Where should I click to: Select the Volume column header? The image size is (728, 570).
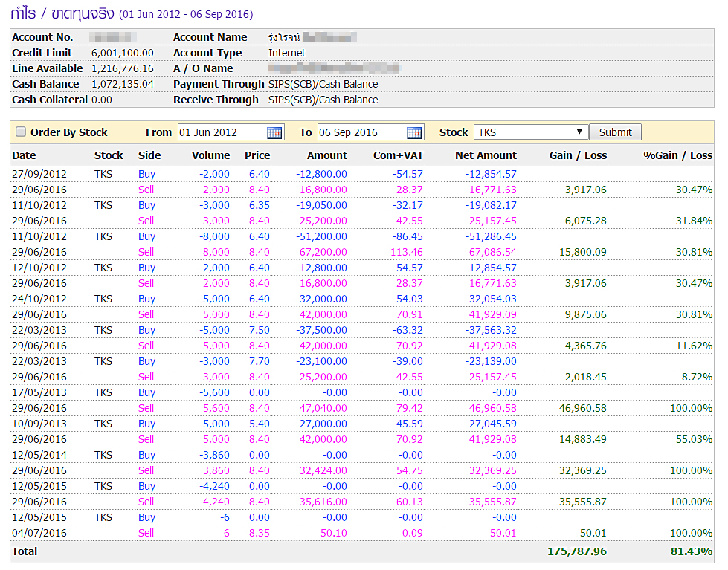tap(210, 155)
